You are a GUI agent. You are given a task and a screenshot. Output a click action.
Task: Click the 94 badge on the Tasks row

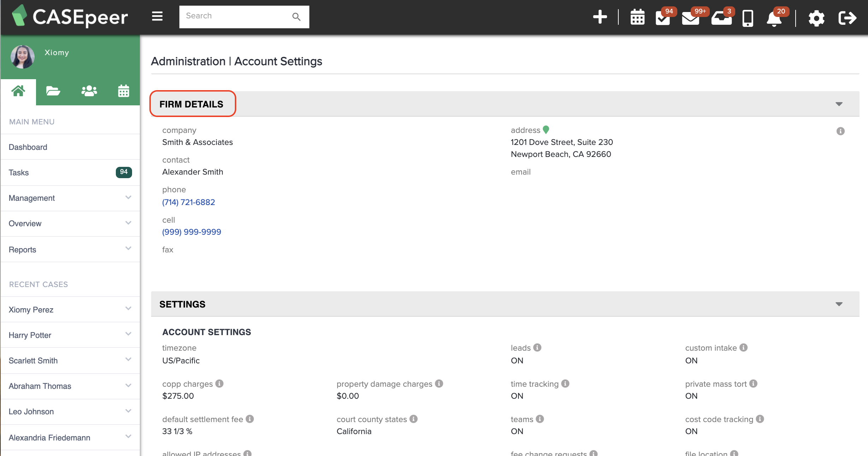tap(124, 172)
